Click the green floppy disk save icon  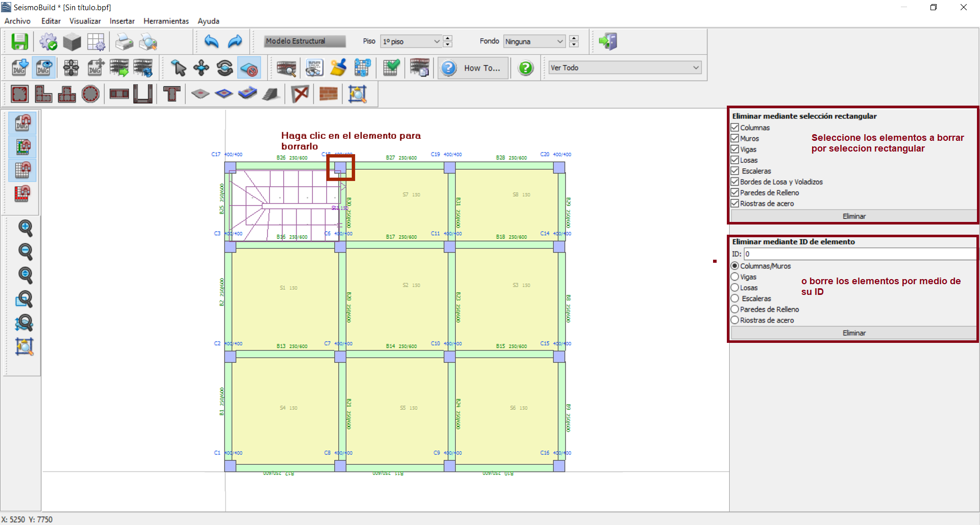tap(20, 42)
